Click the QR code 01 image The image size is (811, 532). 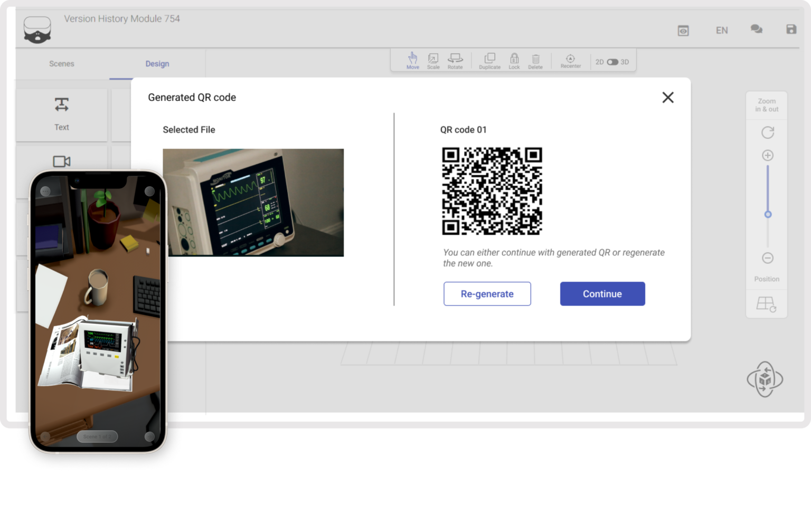[x=492, y=191]
